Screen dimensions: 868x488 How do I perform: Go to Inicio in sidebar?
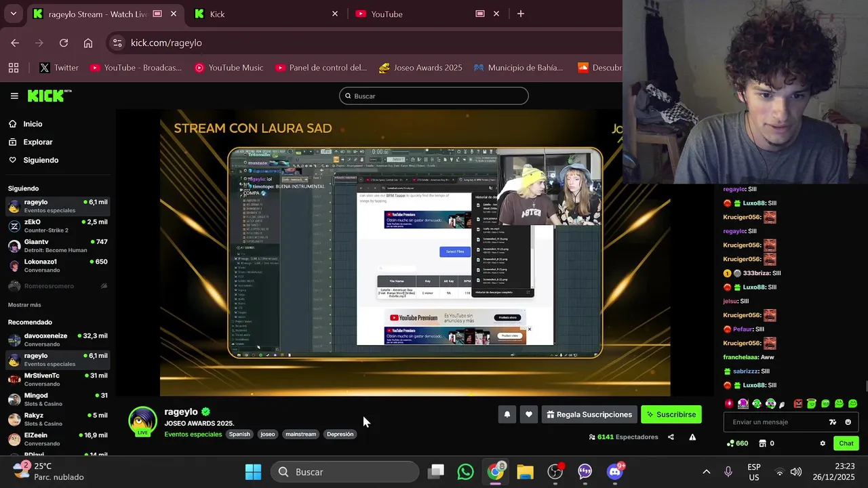(26, 124)
